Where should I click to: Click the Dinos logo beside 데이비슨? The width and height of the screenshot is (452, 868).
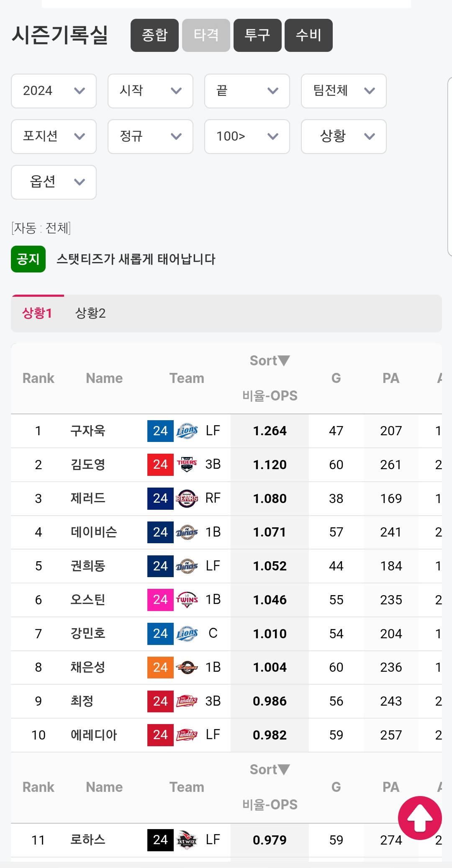pos(187,532)
